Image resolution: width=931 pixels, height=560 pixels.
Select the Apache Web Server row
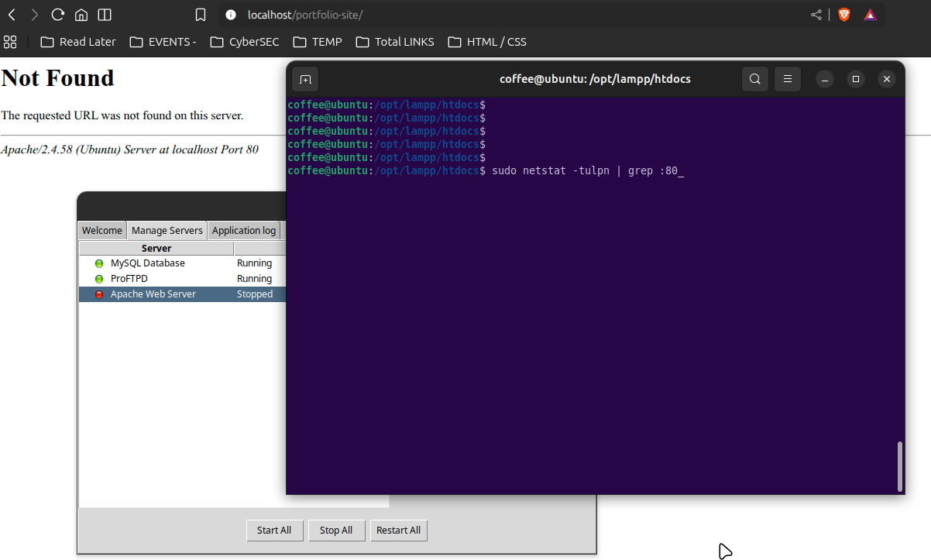pyautogui.click(x=153, y=294)
